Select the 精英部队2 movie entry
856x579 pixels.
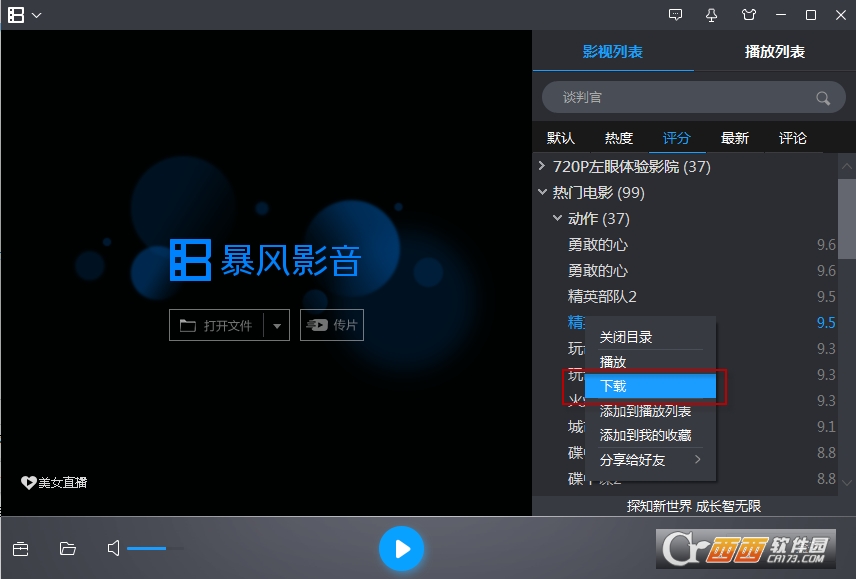point(602,296)
